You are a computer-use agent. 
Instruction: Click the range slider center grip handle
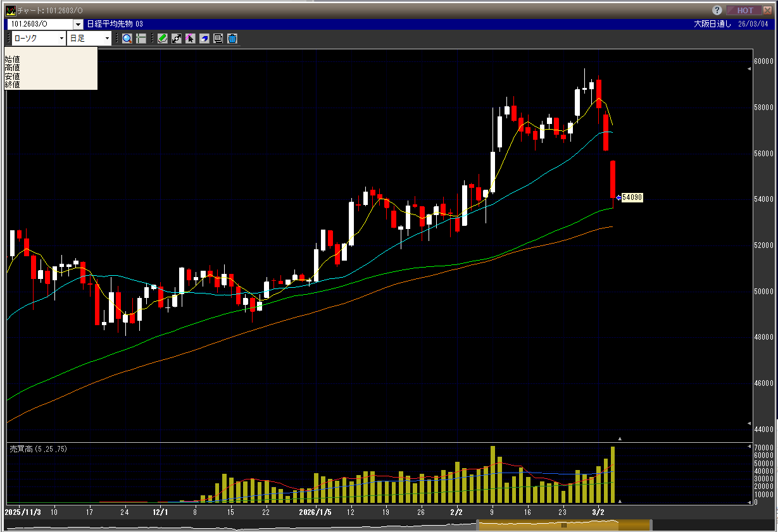(x=563, y=525)
